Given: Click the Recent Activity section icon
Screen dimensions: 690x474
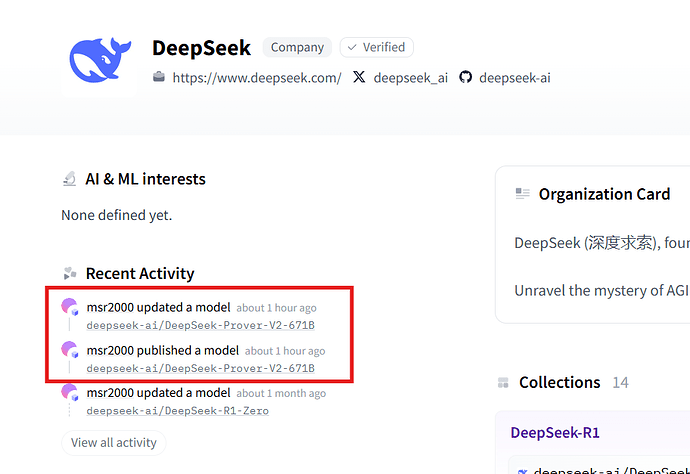Looking at the screenshot, I should pos(70,273).
